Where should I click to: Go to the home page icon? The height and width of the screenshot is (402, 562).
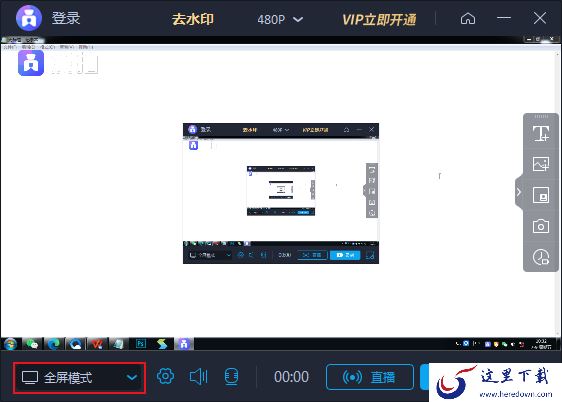(468, 18)
